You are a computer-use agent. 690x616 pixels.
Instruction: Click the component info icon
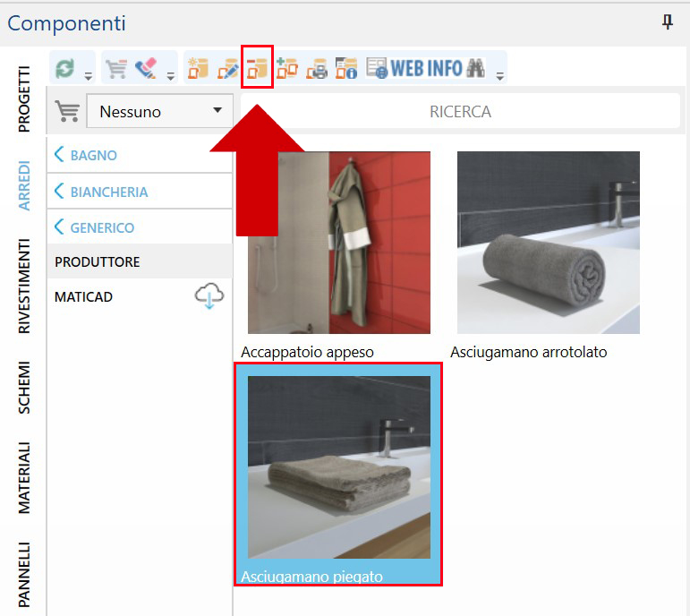tap(346, 68)
